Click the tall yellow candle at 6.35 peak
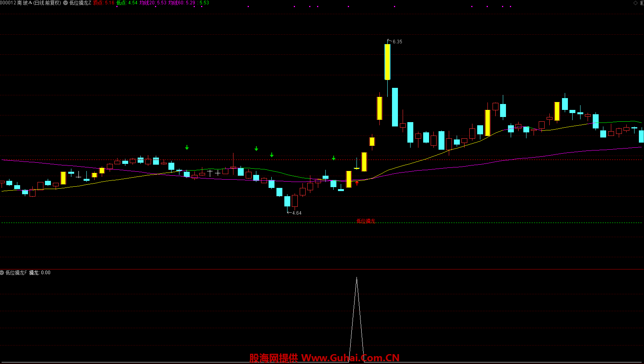 (x=387, y=62)
